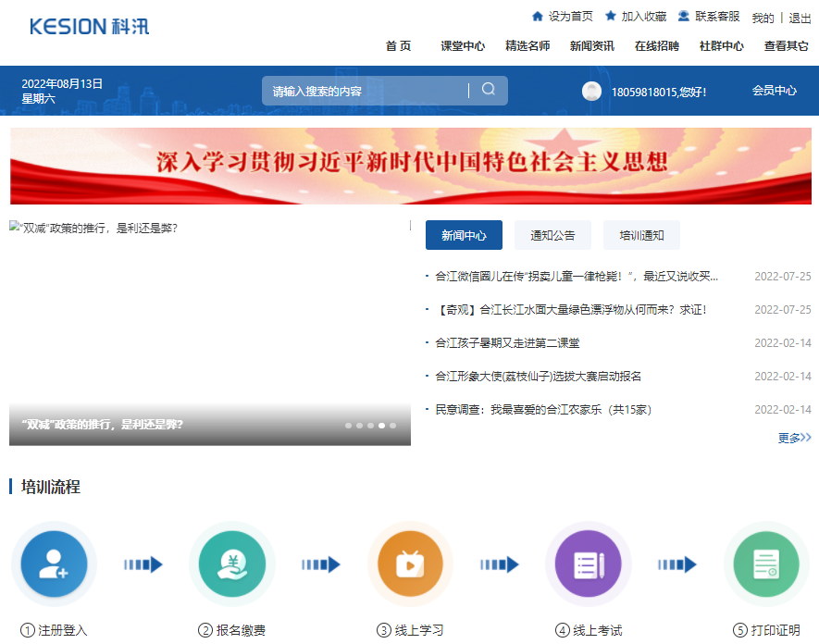Click the 打印证明 certificate icon
This screenshot has height=644, width=819.
[766, 563]
